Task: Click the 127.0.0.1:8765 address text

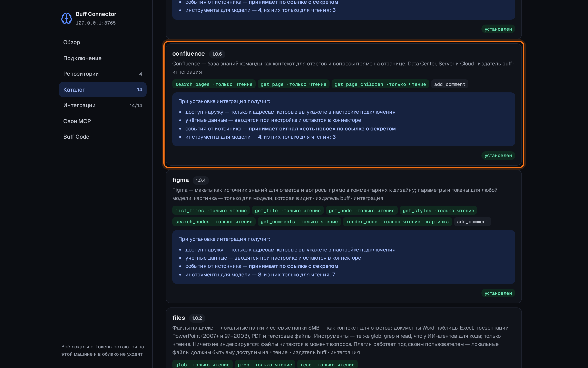Action: pyautogui.click(x=96, y=23)
